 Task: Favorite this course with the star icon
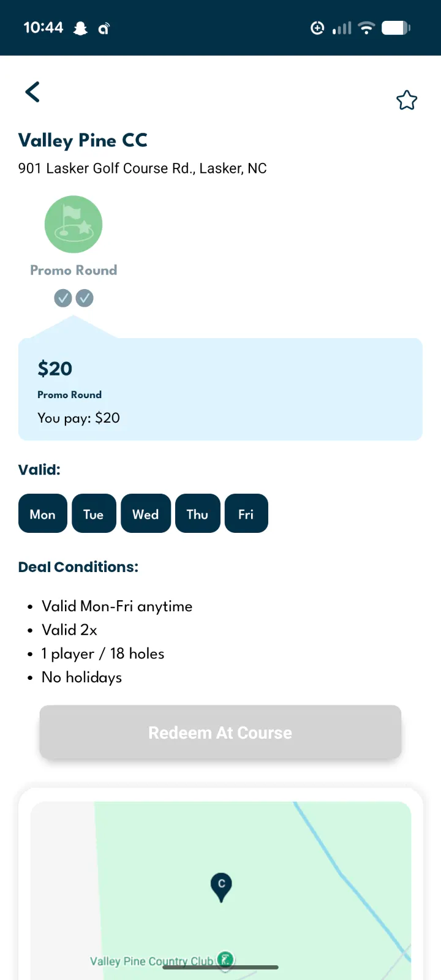point(407,100)
